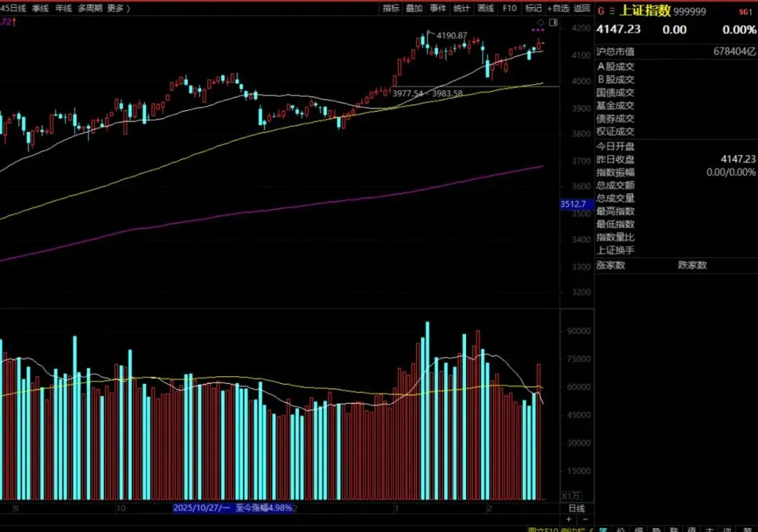Click the list icon beside 上证指数
Image resolution: width=758 pixels, height=532 pixels.
click(612, 11)
